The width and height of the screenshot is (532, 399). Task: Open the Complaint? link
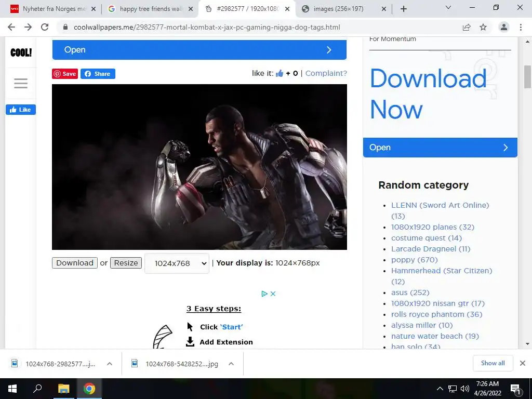326,73
